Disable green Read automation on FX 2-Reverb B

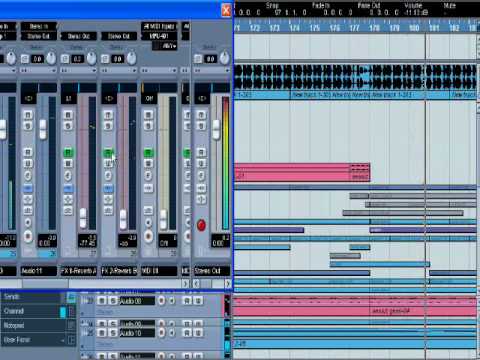108,153
